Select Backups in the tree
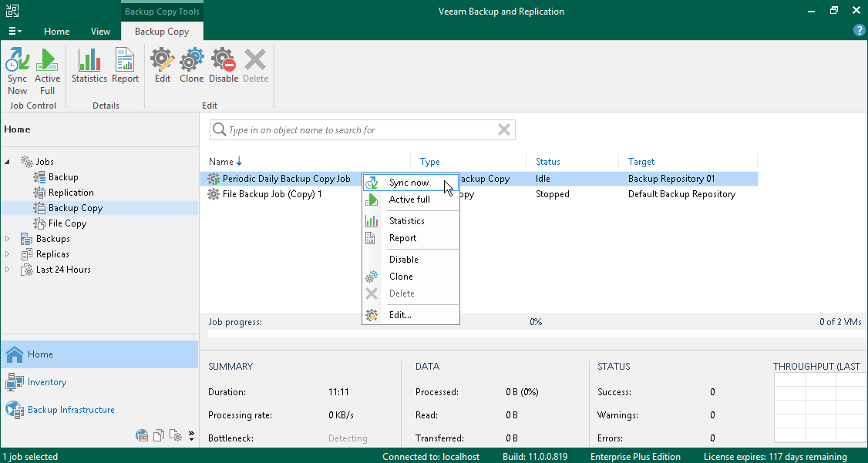This screenshot has width=868, height=463. (52, 239)
